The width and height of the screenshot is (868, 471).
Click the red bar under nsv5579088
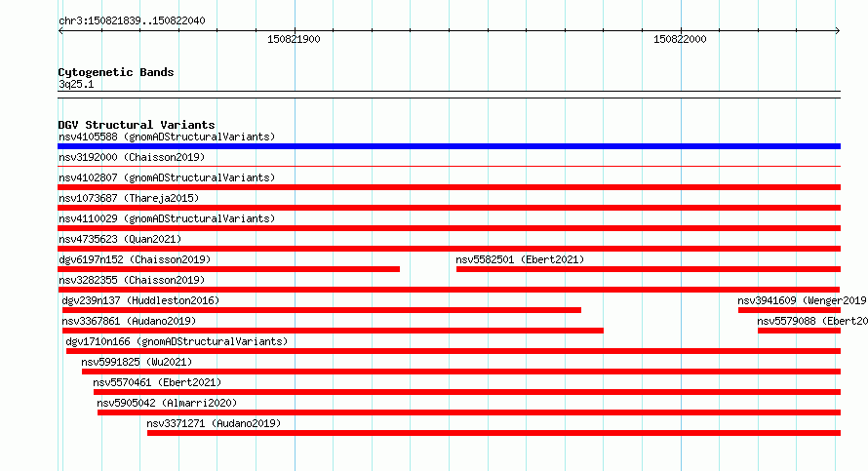[800, 331]
